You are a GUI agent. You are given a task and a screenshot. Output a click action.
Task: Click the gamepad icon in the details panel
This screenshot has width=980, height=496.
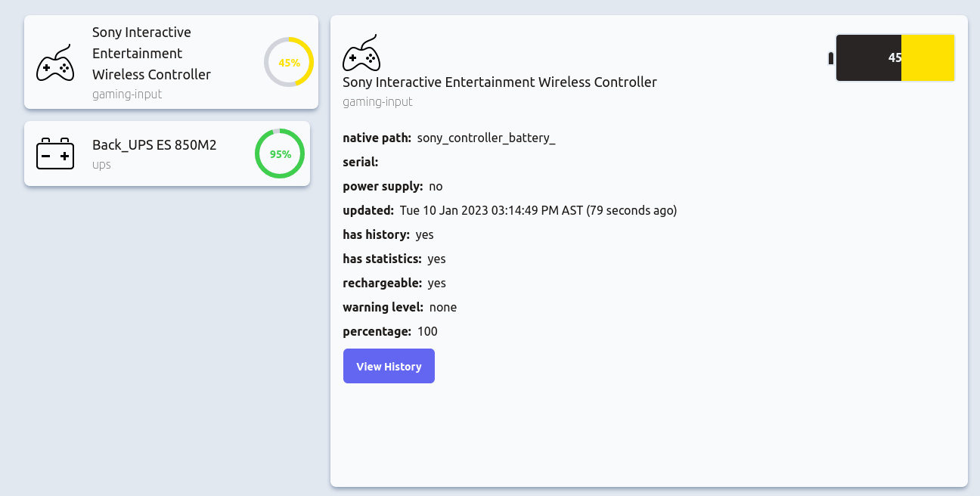pos(361,53)
